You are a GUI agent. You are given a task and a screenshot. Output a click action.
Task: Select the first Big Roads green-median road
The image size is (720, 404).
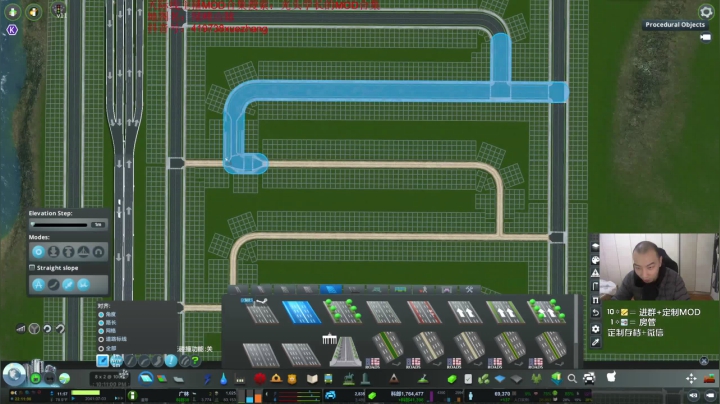tap(385, 351)
